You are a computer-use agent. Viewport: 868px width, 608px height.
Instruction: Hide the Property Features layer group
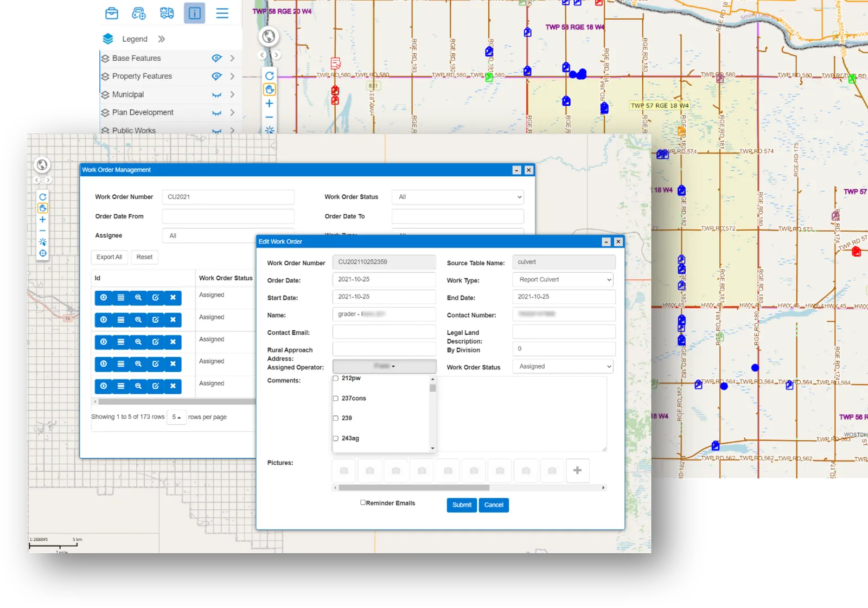(x=216, y=76)
